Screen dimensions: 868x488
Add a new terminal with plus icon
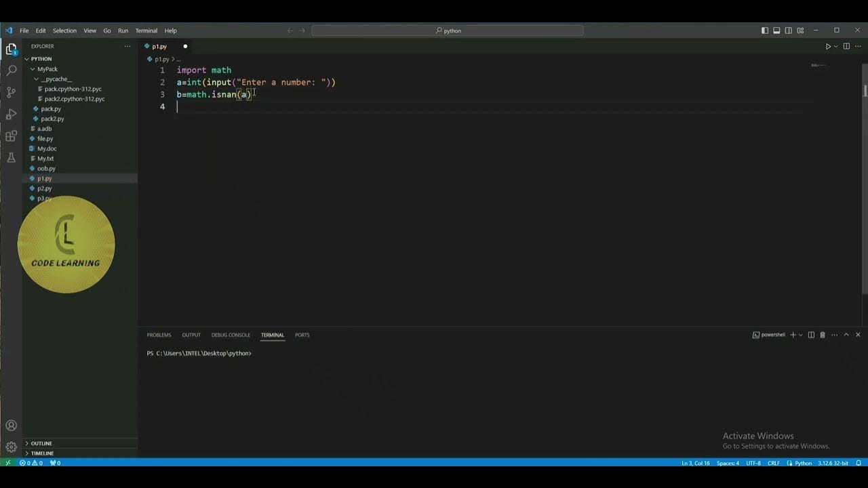point(793,335)
